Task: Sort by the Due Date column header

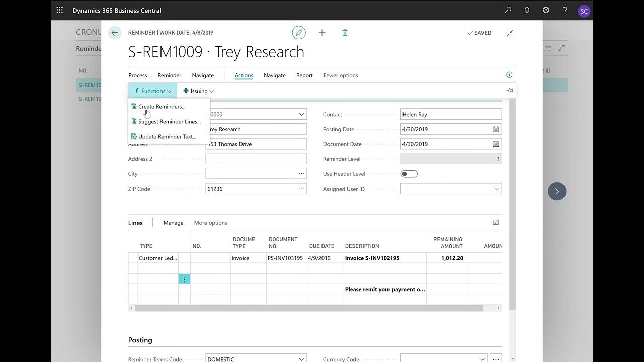Action: point(321,246)
